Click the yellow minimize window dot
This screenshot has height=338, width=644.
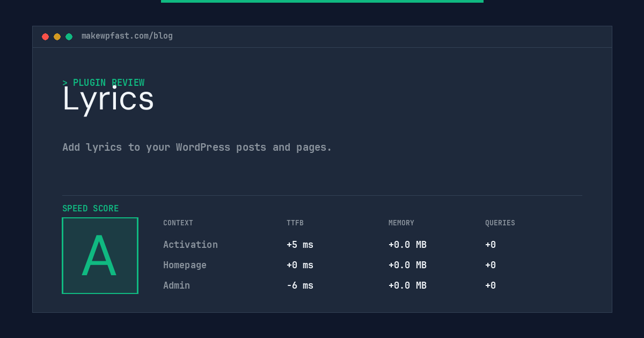(57, 37)
